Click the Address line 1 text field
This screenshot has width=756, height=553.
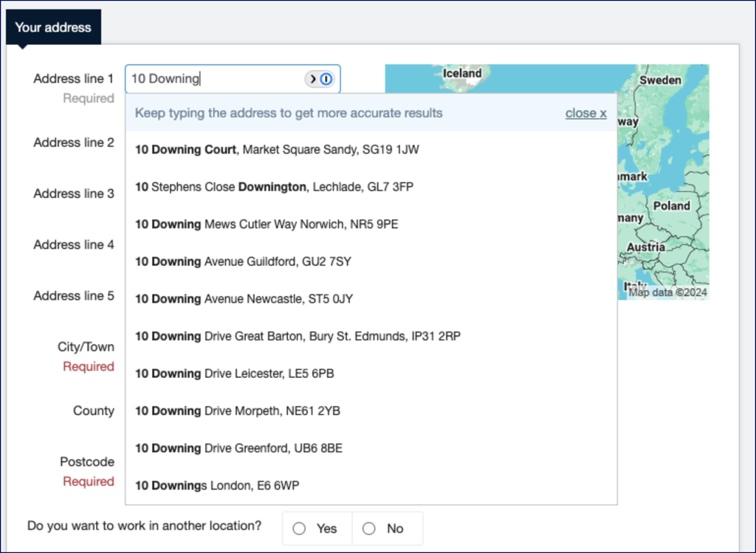click(214, 79)
